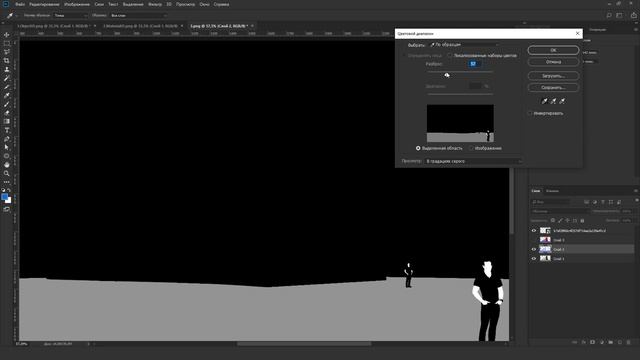This screenshot has width=640, height=360.
Task: Open the layer fill dropdown
Action: [626, 220]
